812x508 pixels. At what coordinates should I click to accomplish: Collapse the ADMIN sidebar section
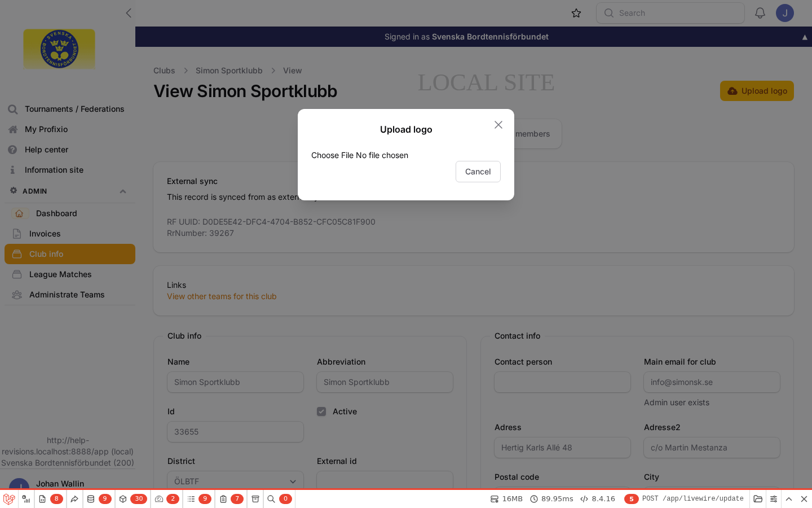(123, 191)
